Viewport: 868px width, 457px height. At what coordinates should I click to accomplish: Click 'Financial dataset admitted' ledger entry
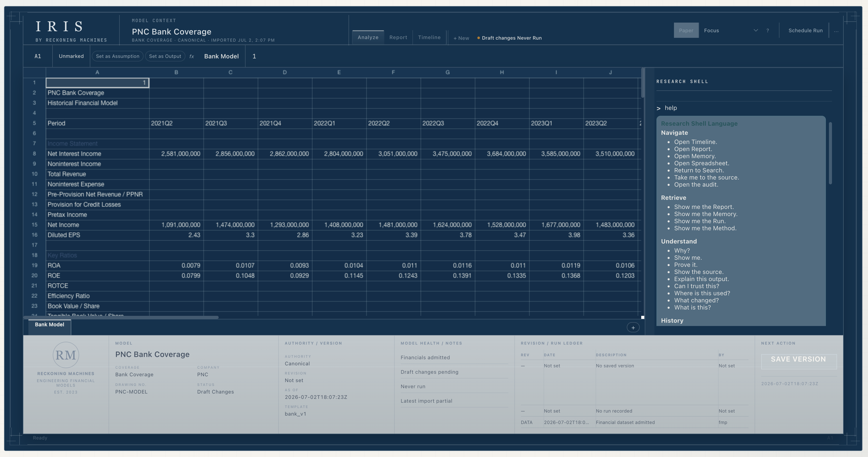click(625, 422)
